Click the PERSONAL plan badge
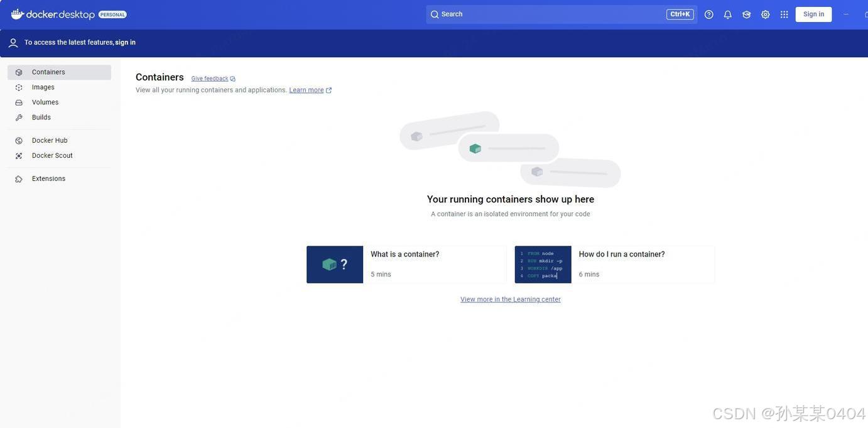The image size is (868, 428). point(112,14)
